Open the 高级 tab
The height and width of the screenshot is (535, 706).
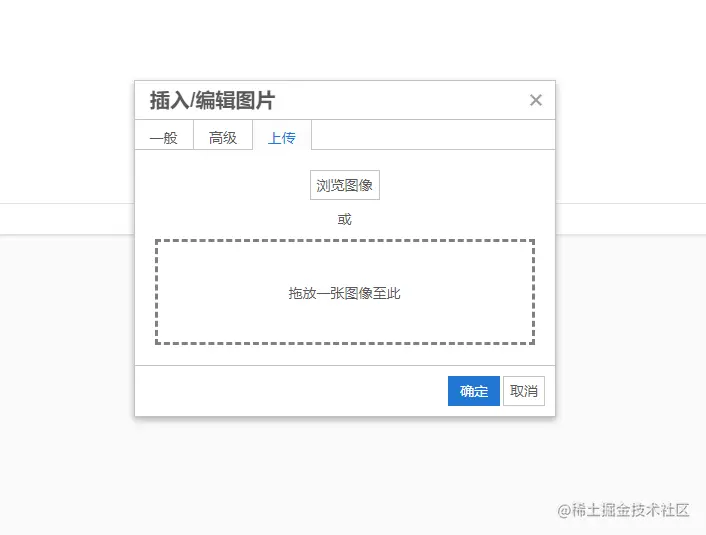(223, 135)
